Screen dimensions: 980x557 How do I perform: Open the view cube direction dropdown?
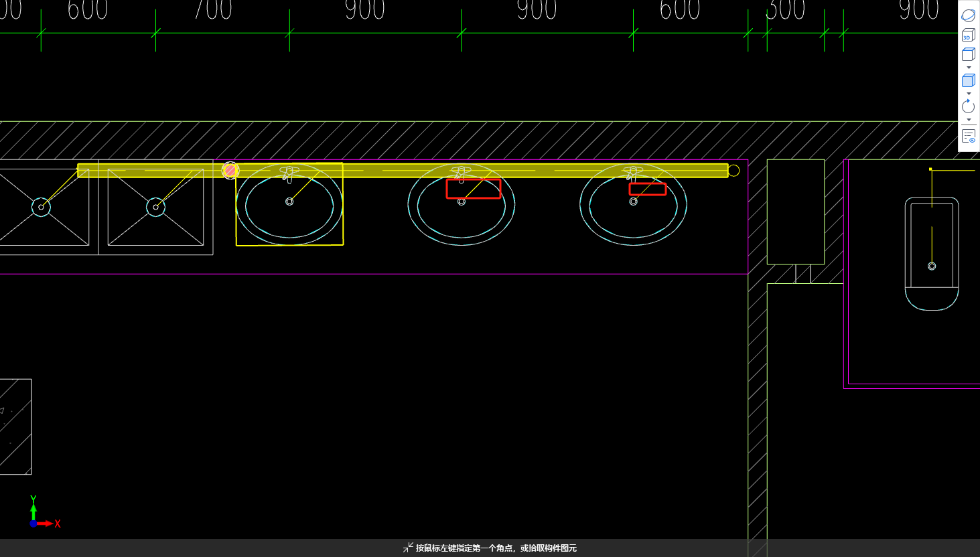tap(969, 68)
